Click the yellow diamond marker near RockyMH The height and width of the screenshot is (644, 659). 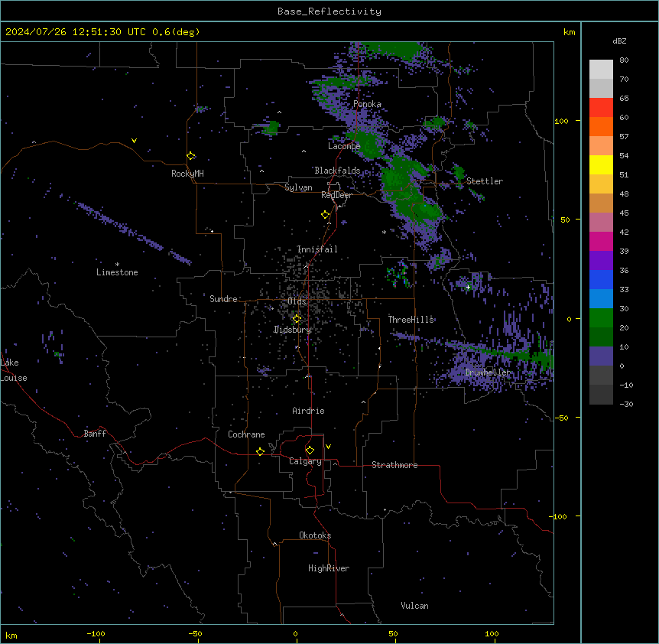(x=191, y=156)
